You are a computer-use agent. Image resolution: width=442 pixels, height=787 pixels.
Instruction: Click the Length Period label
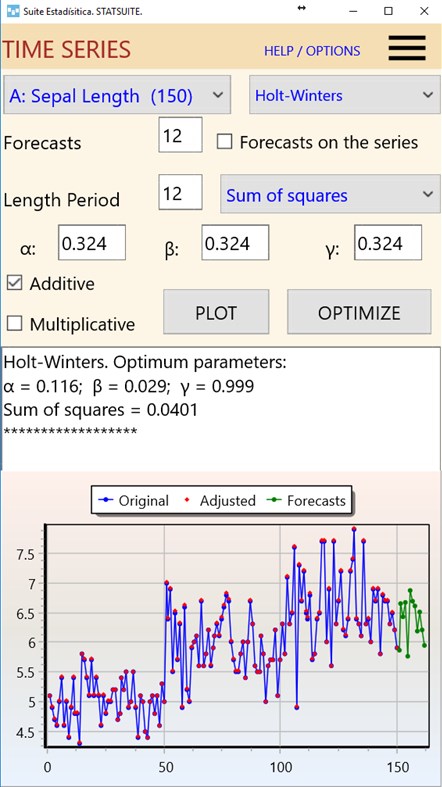(x=61, y=200)
